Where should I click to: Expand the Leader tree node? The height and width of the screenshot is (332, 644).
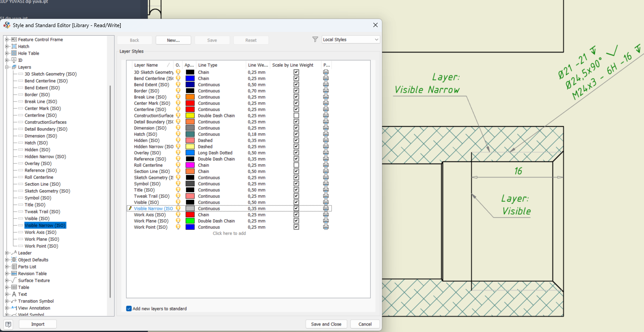click(7, 253)
